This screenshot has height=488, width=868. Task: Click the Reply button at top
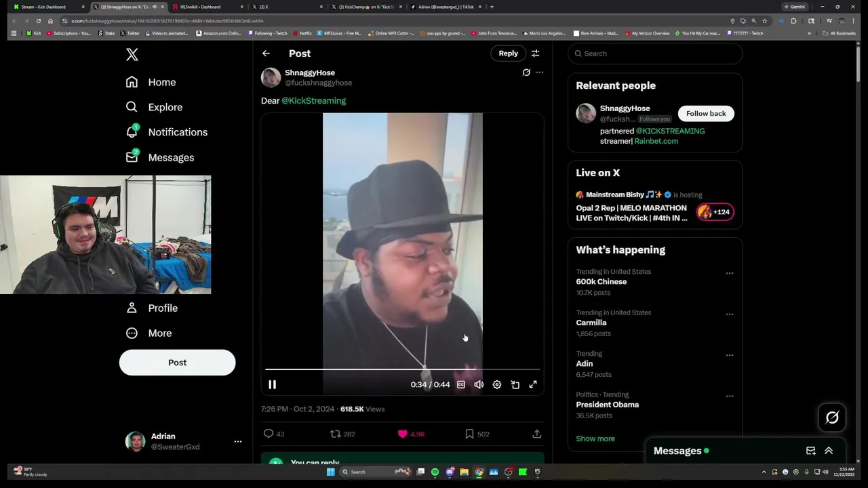tap(508, 54)
